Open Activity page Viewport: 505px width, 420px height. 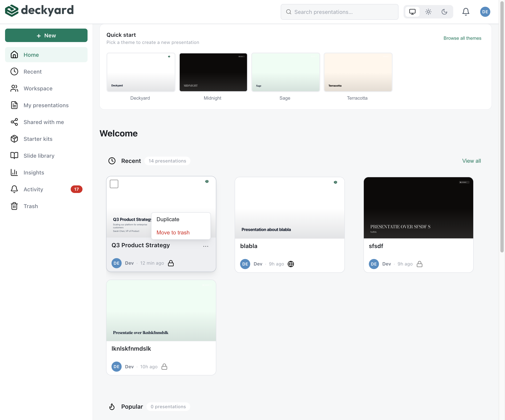click(x=46, y=189)
